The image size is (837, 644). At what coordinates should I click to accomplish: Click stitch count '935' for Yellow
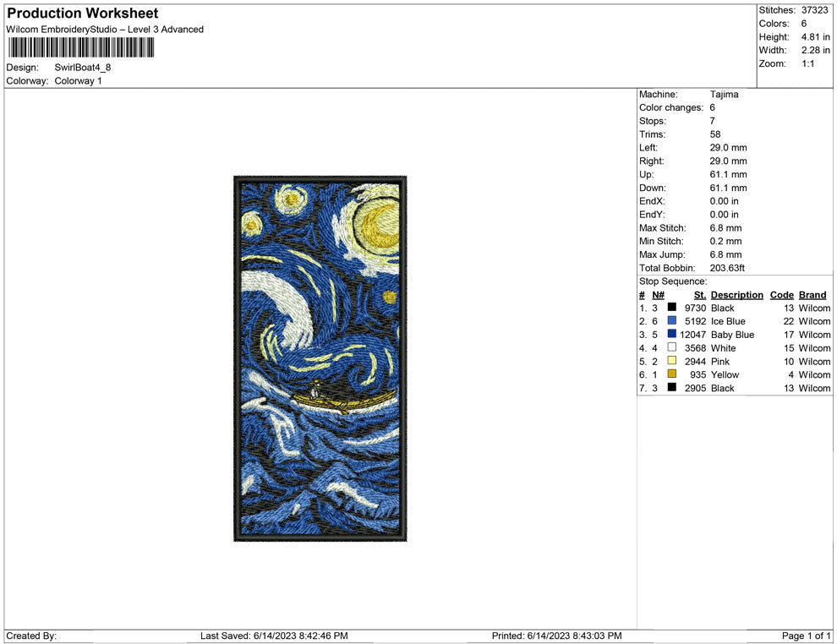point(698,374)
